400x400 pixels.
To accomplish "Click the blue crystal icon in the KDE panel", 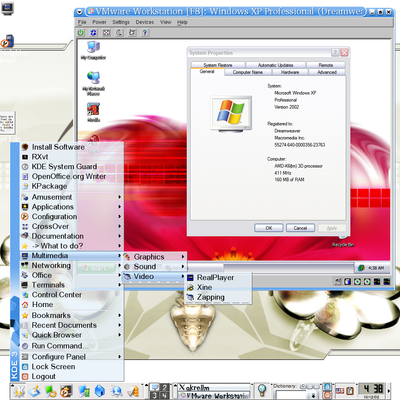I will pyautogui.click(x=100, y=391).
